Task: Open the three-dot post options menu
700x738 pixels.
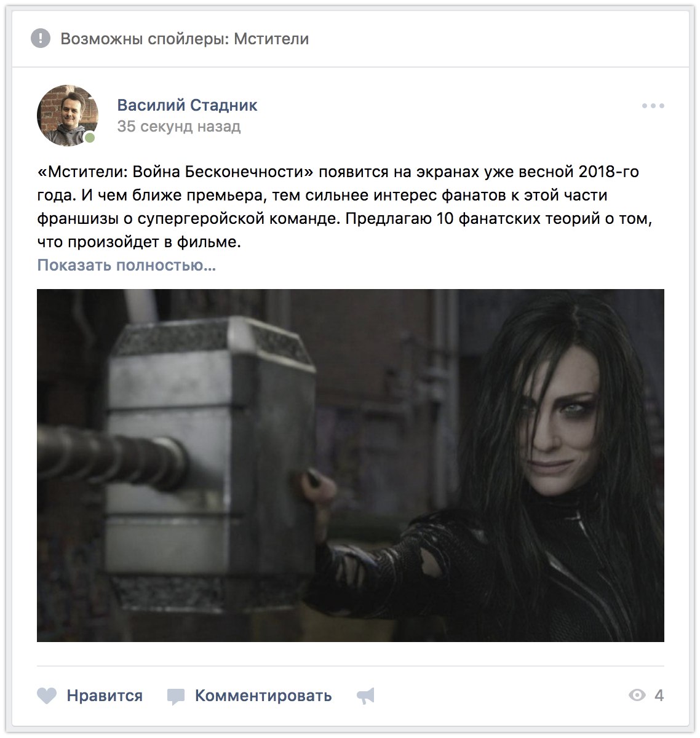Action: click(x=653, y=106)
